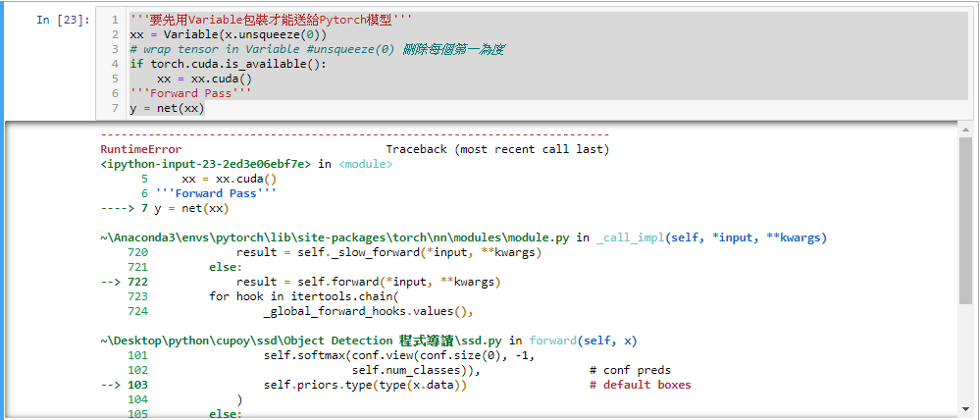The image size is (980, 420).
Task: Click the closing parenthesis on line 104
Action: coord(239,398)
